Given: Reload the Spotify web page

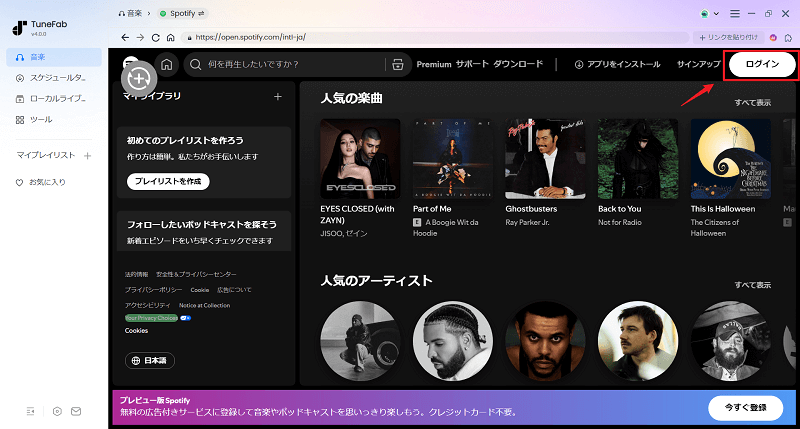Looking at the screenshot, I should click(x=156, y=37).
